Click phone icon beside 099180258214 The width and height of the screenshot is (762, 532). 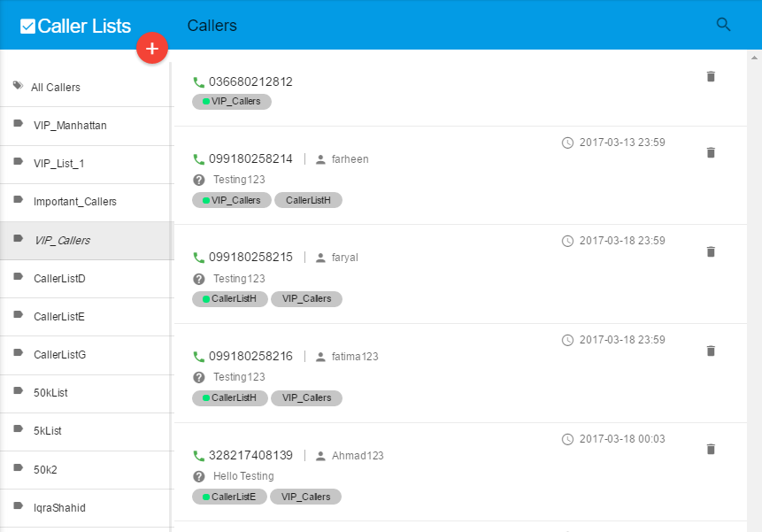click(199, 159)
